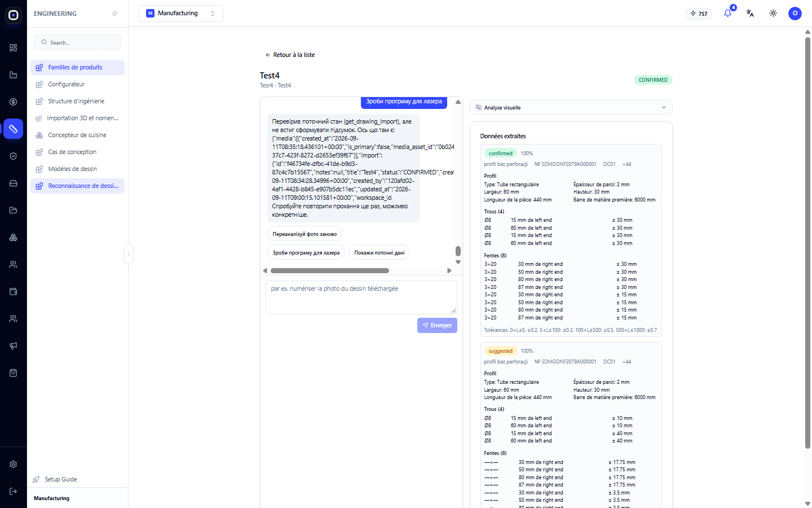Screen dimensions: 812x508
Task: Focus the sidebar Search field
Action: pos(77,42)
